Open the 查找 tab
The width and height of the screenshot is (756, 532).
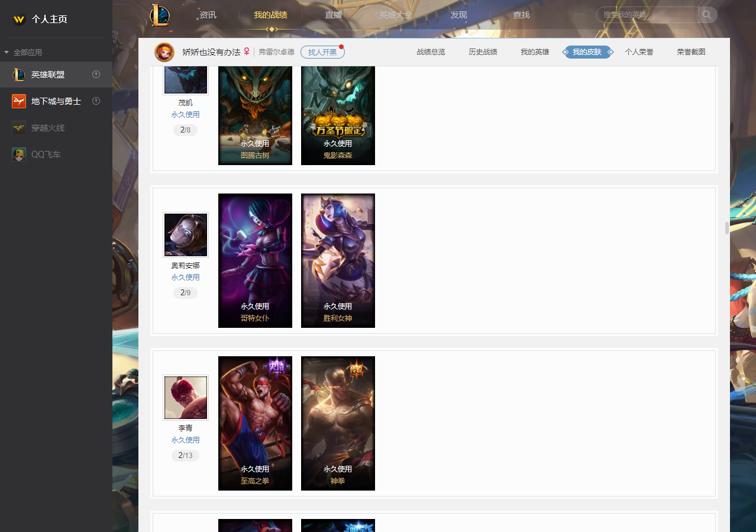pos(521,15)
